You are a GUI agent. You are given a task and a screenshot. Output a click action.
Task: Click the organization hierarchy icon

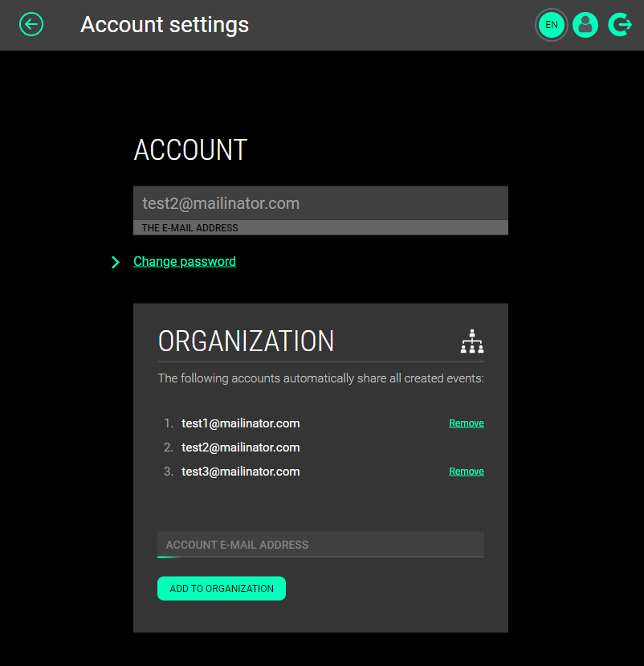pos(472,341)
